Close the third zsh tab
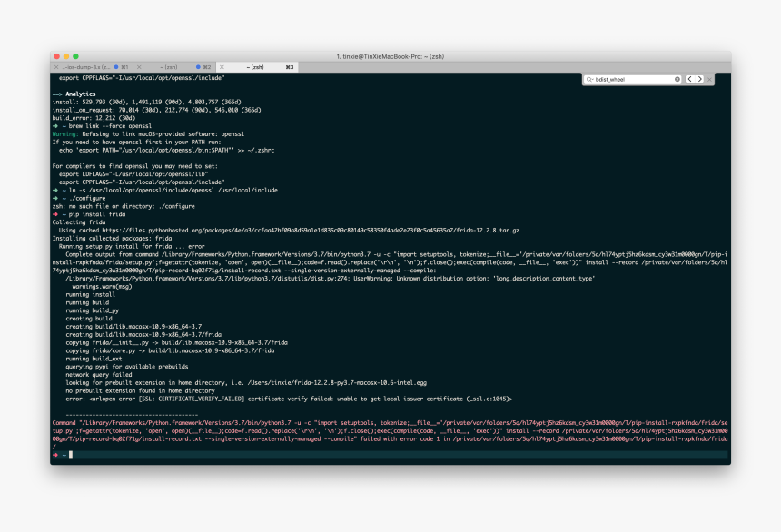Screen dimensions: 781x532 (222, 67)
